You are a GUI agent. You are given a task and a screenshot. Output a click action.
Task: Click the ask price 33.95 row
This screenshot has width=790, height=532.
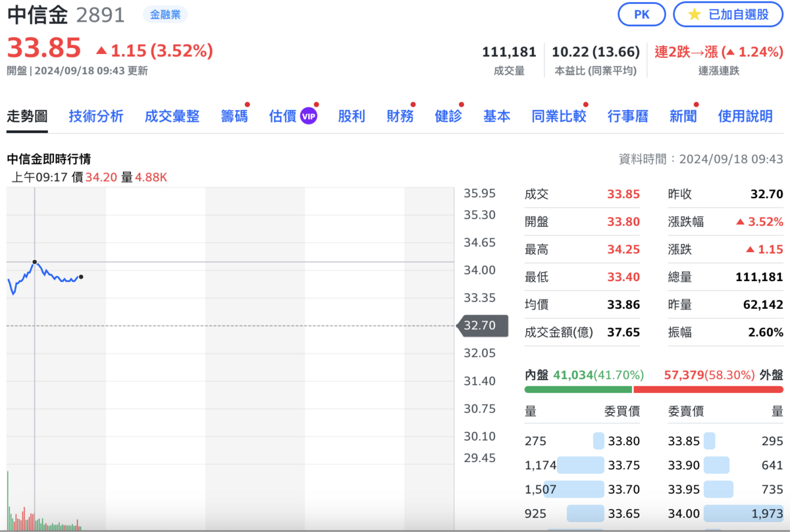tap(725, 490)
